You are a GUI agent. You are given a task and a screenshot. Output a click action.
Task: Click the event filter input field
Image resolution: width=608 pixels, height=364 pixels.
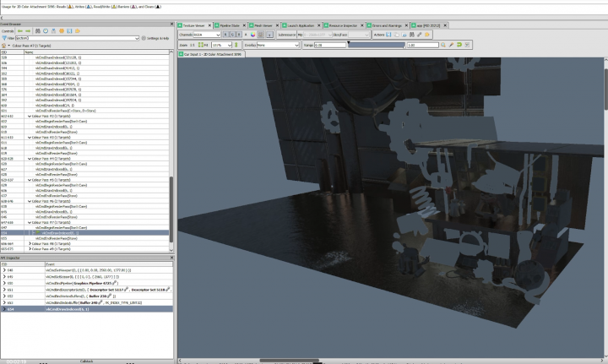pyautogui.click(x=77, y=38)
